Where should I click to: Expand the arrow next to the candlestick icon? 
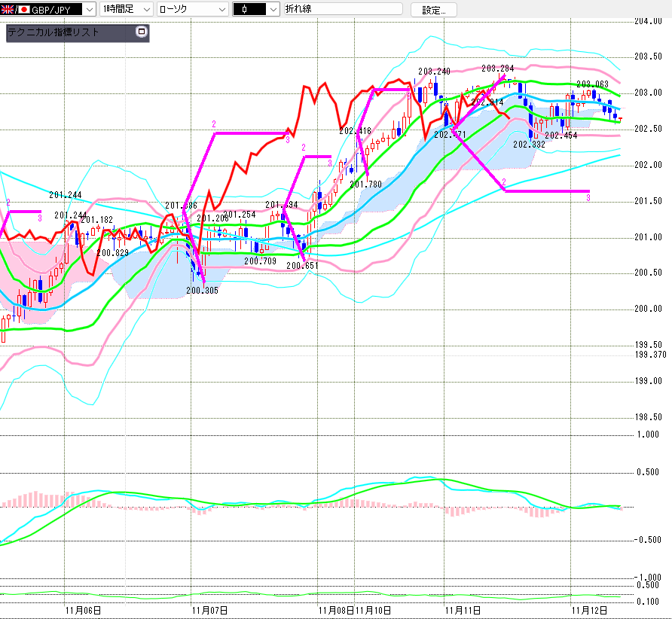point(273,10)
